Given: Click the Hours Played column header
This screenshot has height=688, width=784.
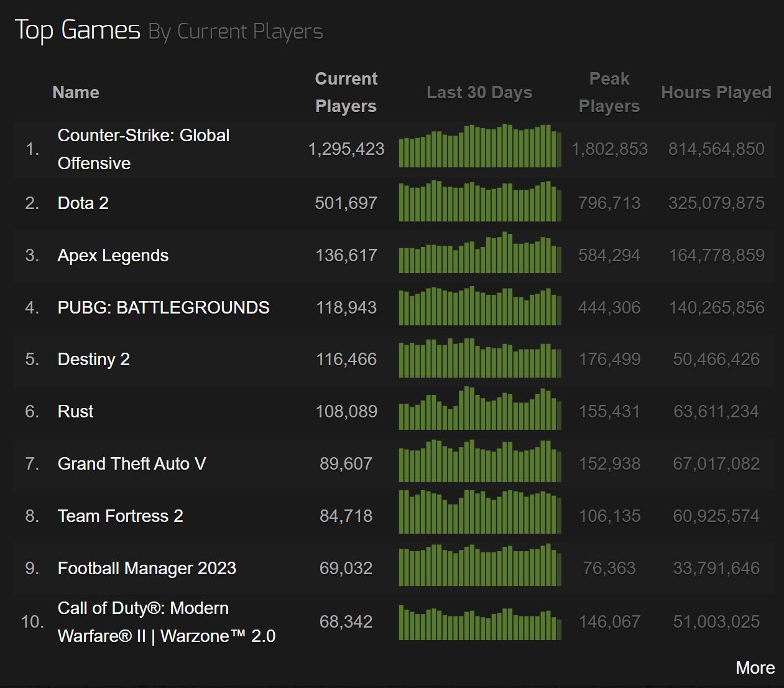Looking at the screenshot, I should [716, 92].
